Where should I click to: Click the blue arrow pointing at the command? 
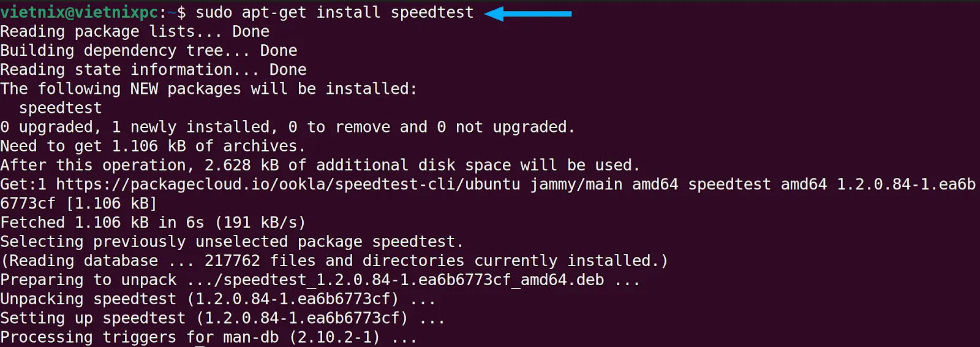[x=527, y=13]
